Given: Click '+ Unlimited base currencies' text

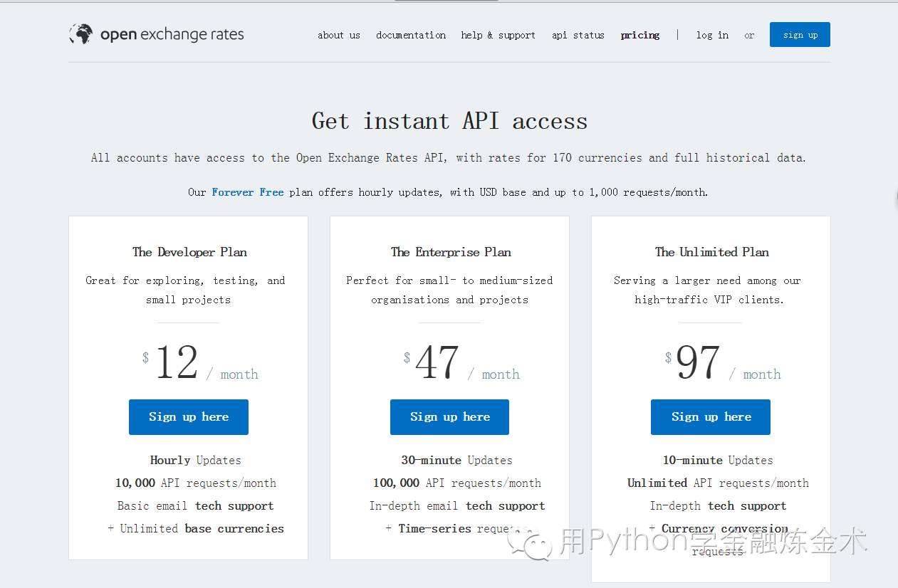Looking at the screenshot, I should [196, 529].
